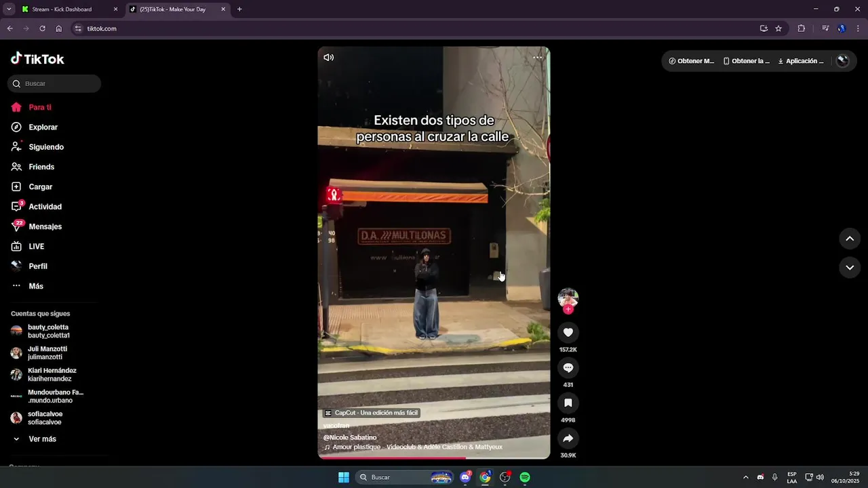Reload the TikTok page
The width and height of the screenshot is (868, 488).
coord(42,28)
